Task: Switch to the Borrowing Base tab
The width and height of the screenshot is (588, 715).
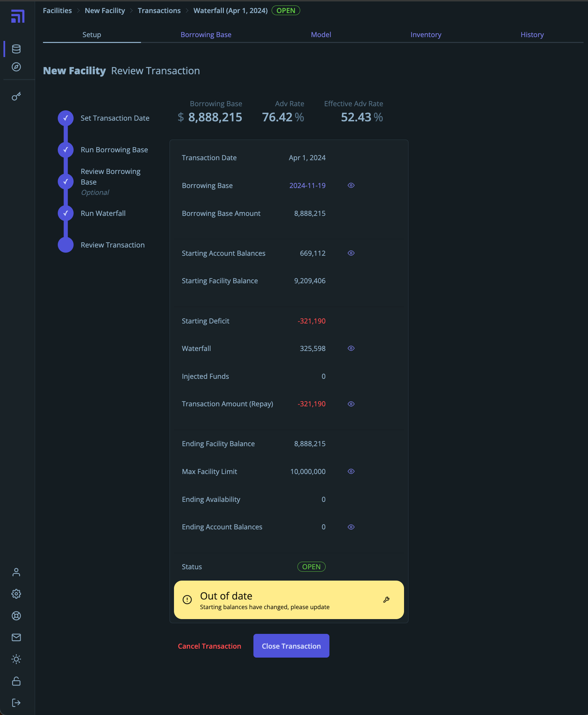Action: 206,35
